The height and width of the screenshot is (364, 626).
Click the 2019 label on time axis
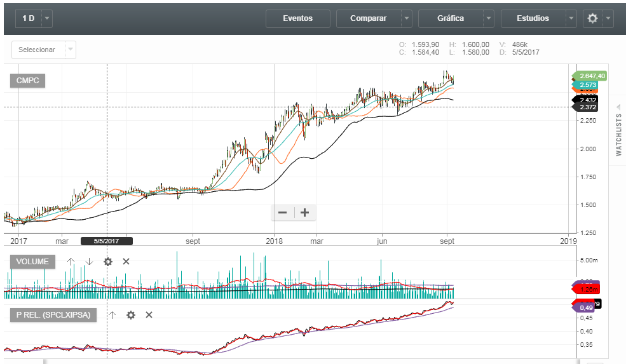[x=568, y=241]
